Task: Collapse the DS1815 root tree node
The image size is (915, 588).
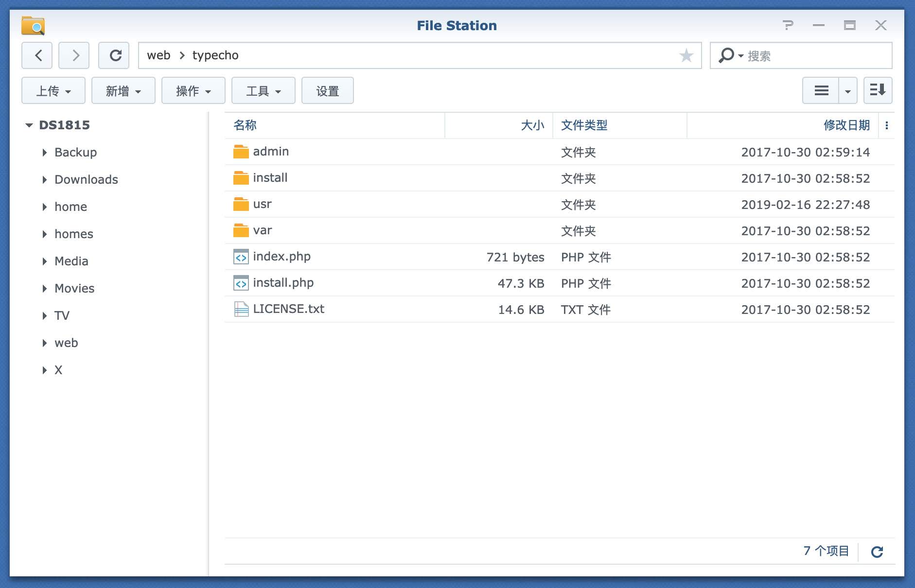Action: click(x=29, y=125)
